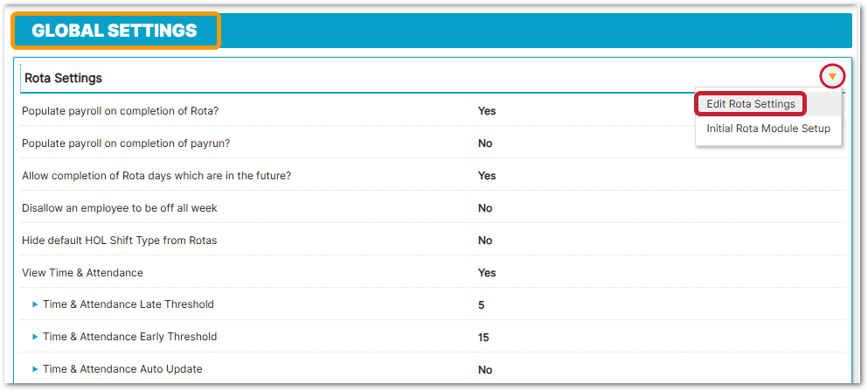Click the No value for Hide default HOL Shift Type
The image size is (868, 391).
coord(485,241)
